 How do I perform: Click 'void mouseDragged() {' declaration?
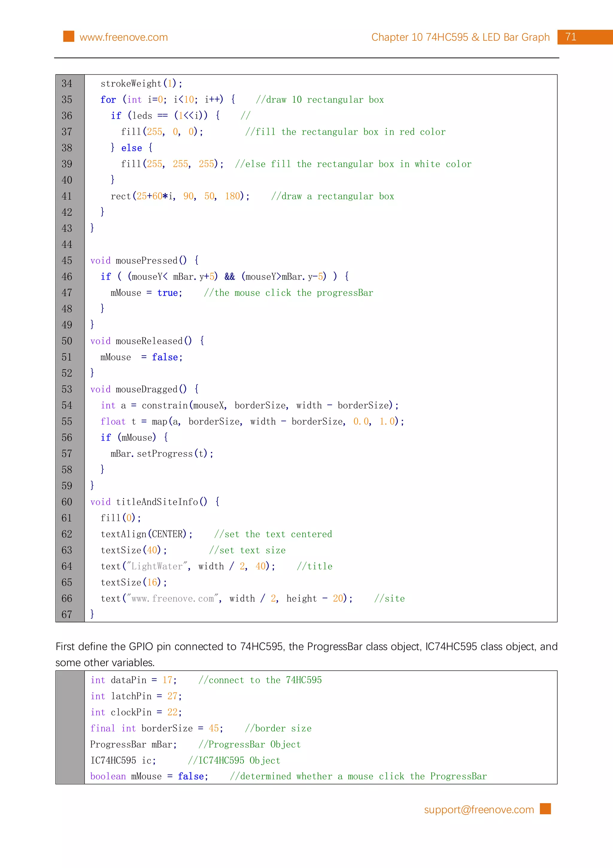coord(144,389)
